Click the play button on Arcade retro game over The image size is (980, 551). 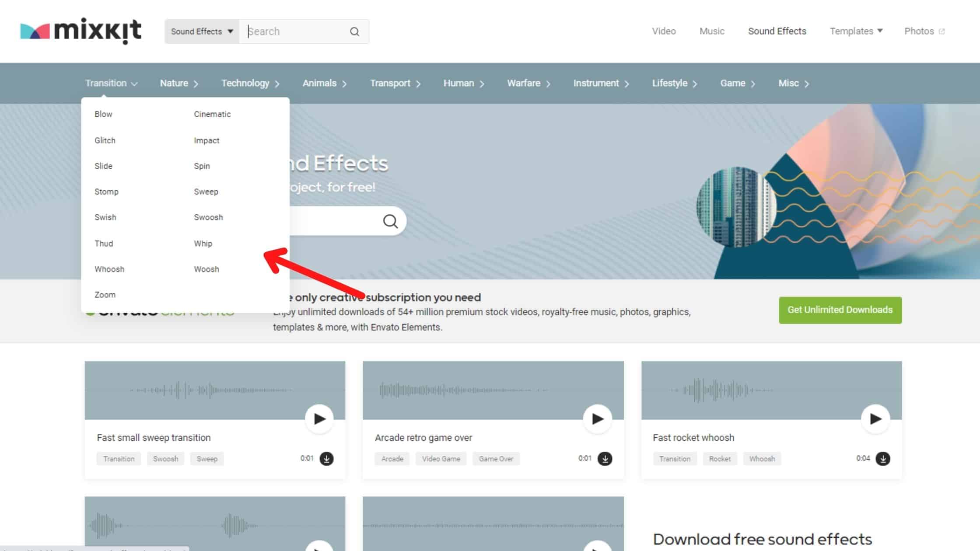[x=596, y=418]
